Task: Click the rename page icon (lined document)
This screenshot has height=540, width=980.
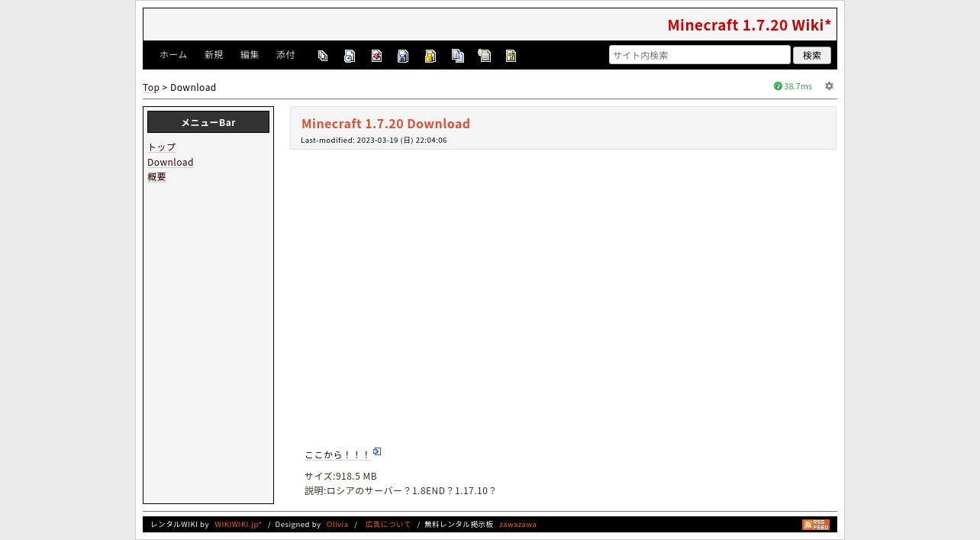Action: pyautogui.click(x=484, y=55)
